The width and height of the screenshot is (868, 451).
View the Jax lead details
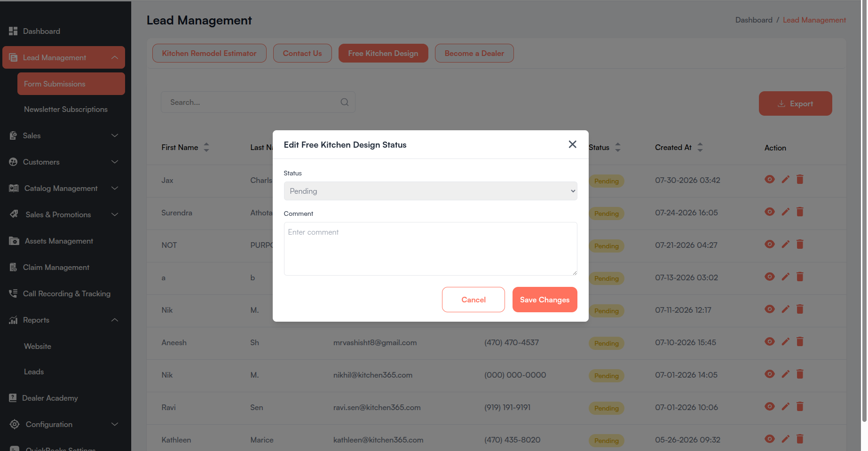(x=770, y=179)
